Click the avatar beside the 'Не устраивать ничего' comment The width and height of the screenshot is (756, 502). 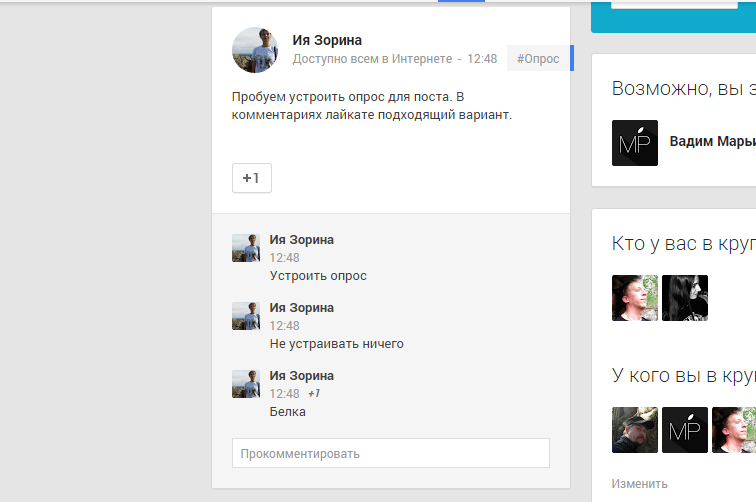(x=246, y=316)
